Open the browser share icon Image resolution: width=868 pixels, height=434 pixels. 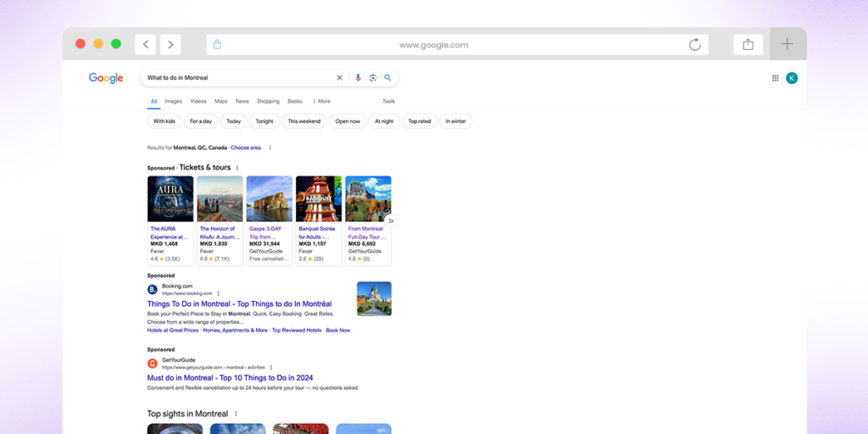(748, 44)
